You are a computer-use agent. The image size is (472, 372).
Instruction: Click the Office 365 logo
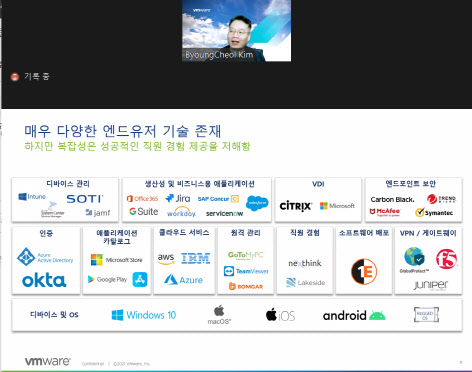pos(142,199)
